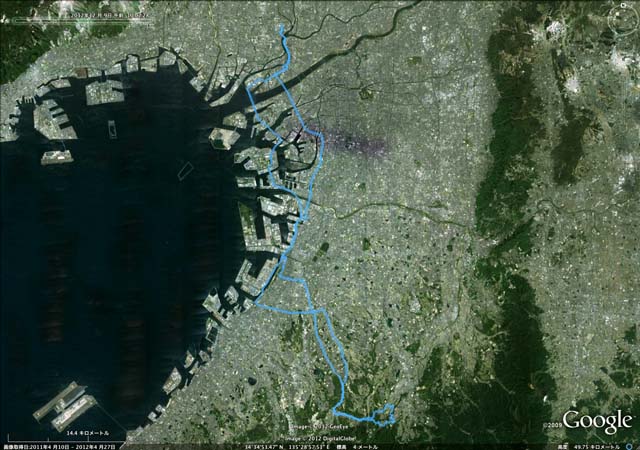Click the small rectangular airport island in the northern bay
The height and width of the screenshot is (450, 640).
pos(112,129)
